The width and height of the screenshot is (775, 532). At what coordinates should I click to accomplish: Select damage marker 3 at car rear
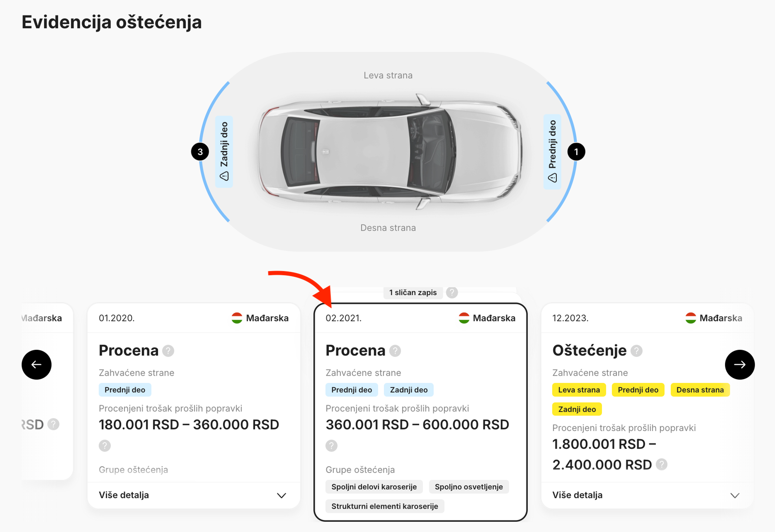200,151
